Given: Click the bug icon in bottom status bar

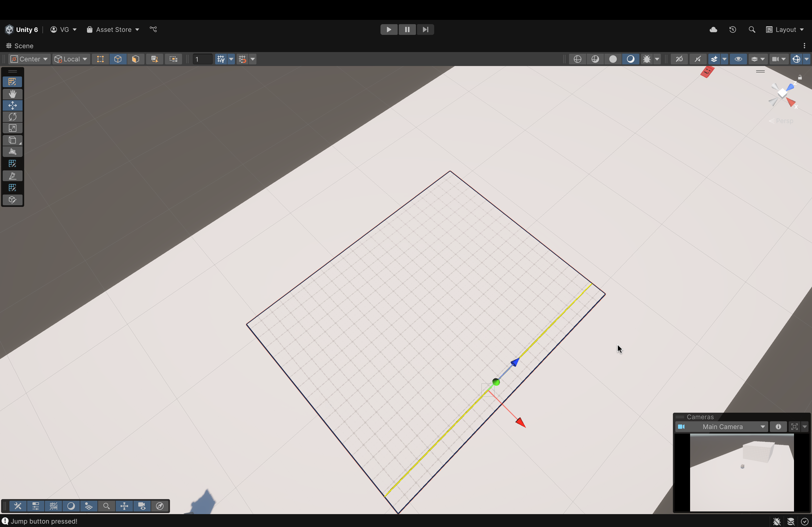Looking at the screenshot, I should pos(777,522).
